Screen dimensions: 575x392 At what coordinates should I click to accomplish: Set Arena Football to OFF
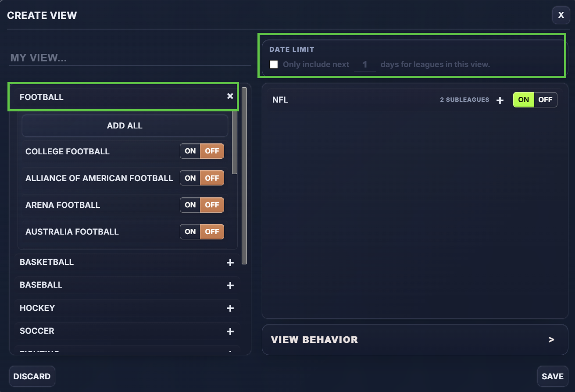pos(212,205)
